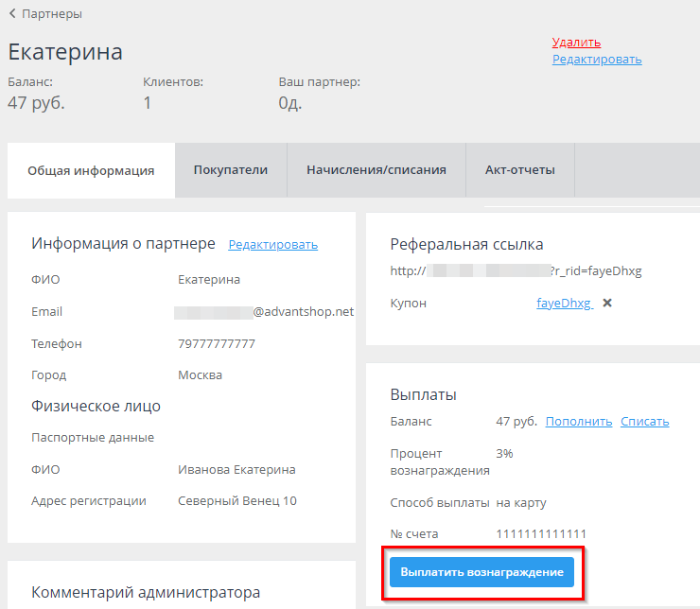Click the Комментарий администратора section heading

pos(146,593)
